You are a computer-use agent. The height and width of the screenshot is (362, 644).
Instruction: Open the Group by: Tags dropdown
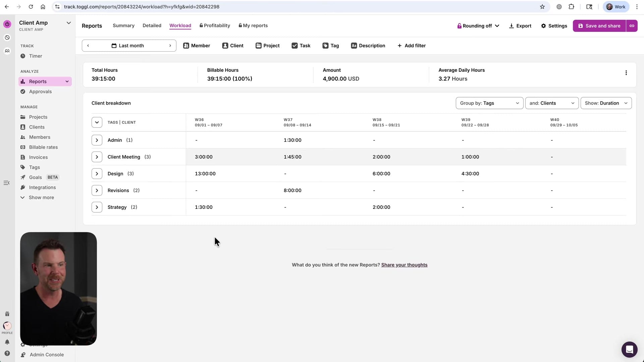489,103
